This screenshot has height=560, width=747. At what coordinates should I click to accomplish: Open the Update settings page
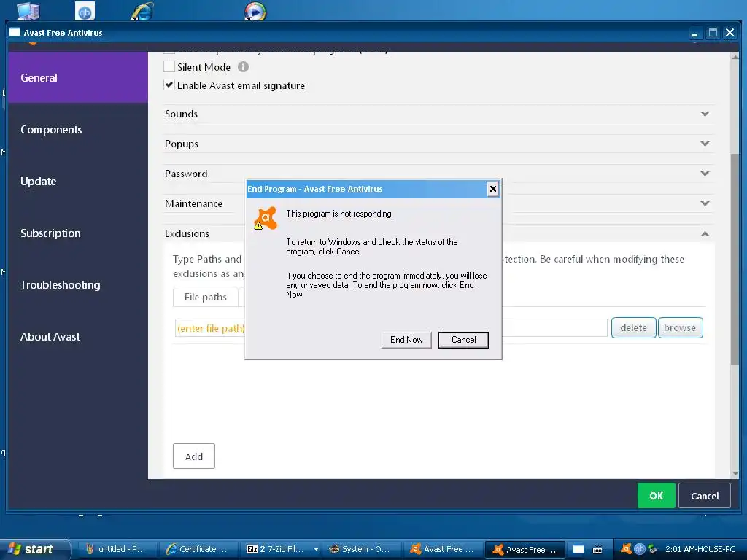pos(38,182)
